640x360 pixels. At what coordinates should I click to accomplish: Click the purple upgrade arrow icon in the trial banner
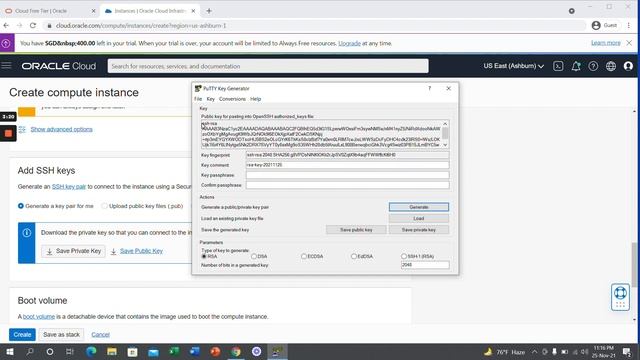point(7,43)
